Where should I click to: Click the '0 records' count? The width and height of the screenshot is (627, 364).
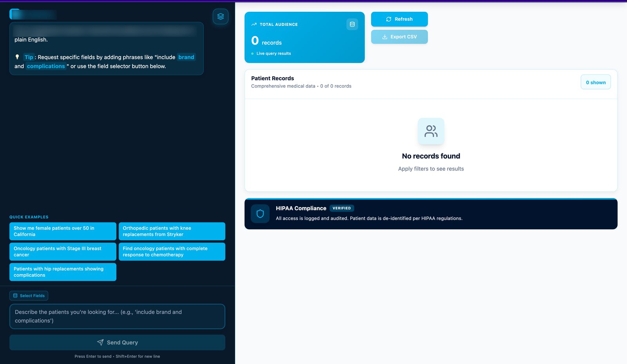pyautogui.click(x=266, y=41)
